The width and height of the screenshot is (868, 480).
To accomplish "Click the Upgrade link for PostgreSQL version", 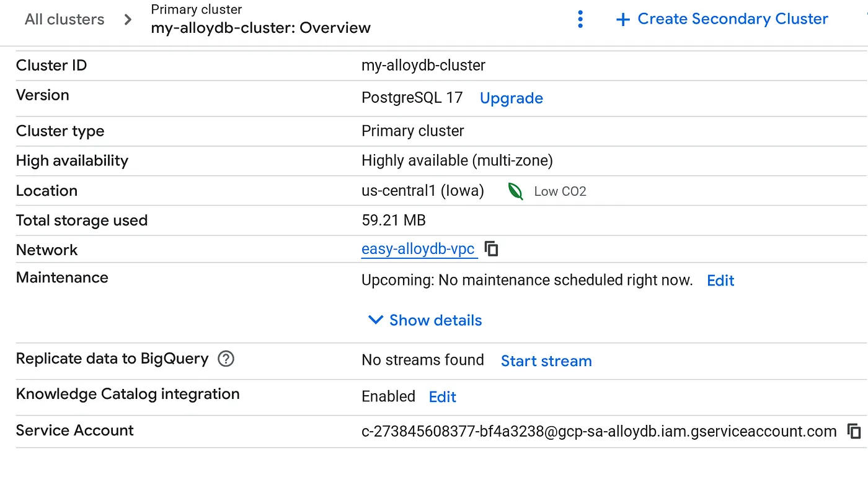I will (511, 98).
